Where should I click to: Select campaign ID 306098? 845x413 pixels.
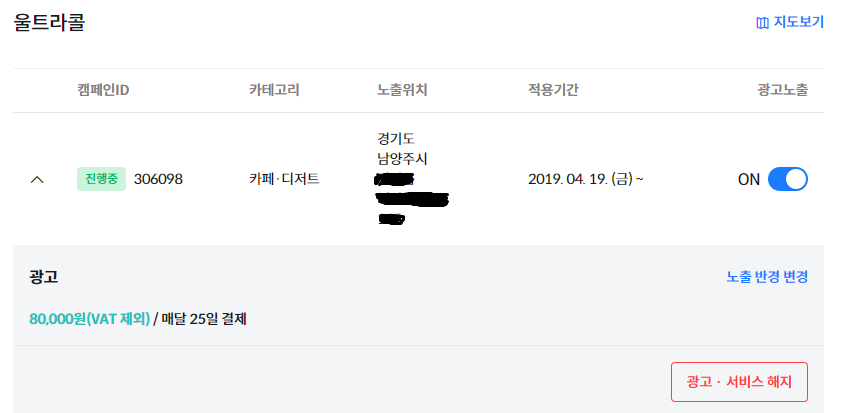(x=158, y=180)
